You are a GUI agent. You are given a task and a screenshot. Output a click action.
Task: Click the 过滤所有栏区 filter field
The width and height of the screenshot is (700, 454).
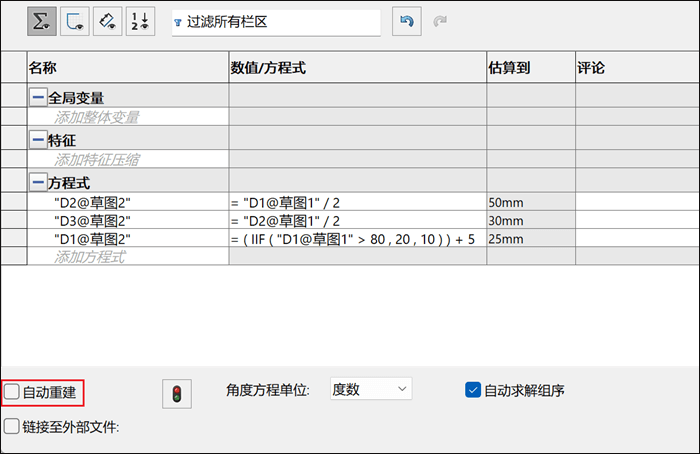pyautogui.click(x=276, y=22)
